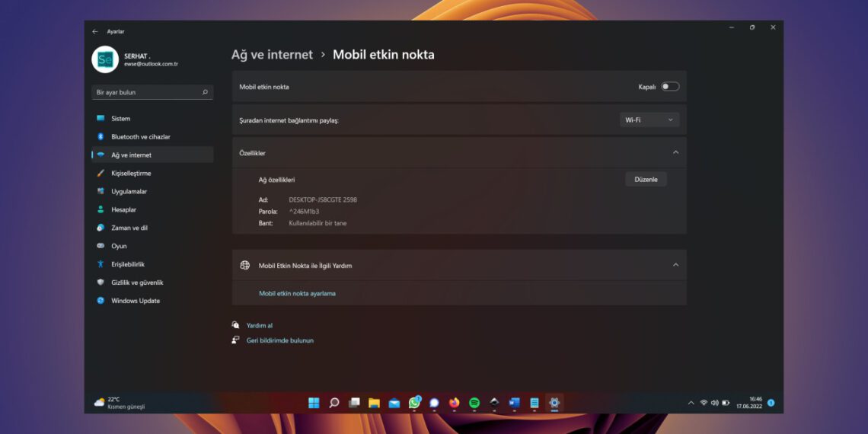The image size is (868, 434).
Task: Open Sistem settings category
Action: [152, 119]
